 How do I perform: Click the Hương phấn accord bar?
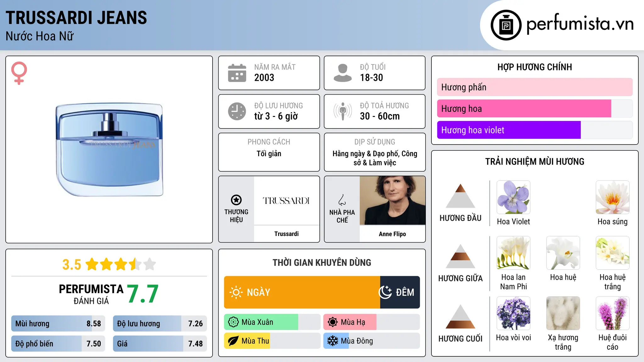(x=535, y=87)
